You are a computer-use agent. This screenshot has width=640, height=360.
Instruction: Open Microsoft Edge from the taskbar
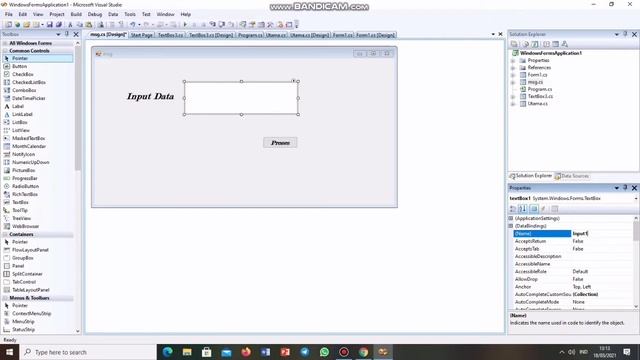(167, 352)
